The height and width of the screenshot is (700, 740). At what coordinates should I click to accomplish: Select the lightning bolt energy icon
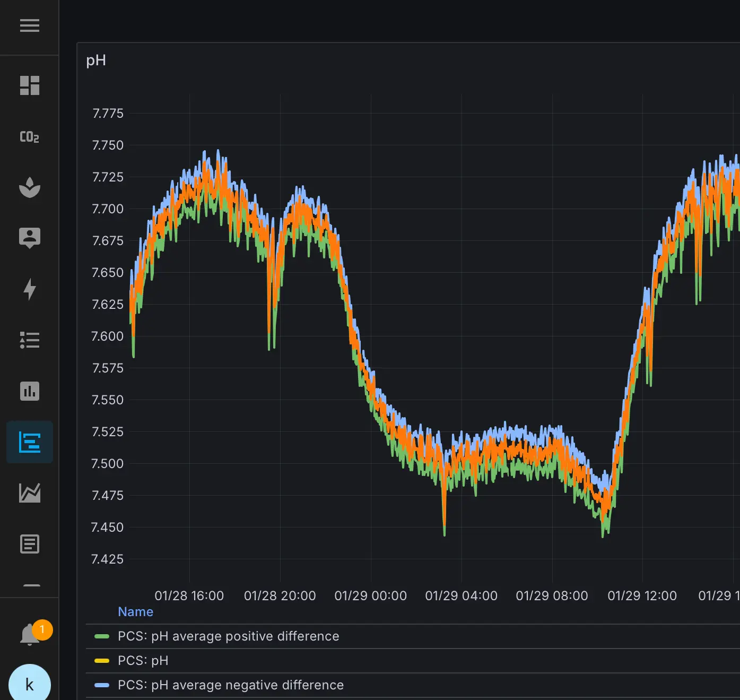(30, 289)
